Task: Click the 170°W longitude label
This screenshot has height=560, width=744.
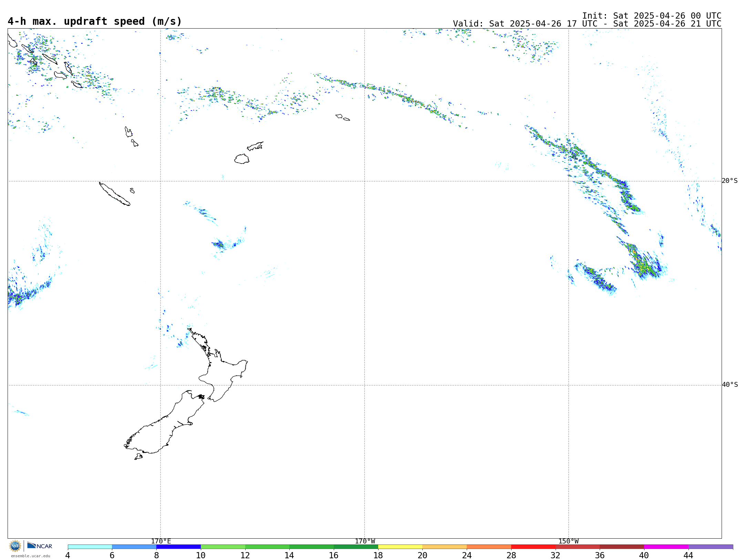Action: (365, 541)
